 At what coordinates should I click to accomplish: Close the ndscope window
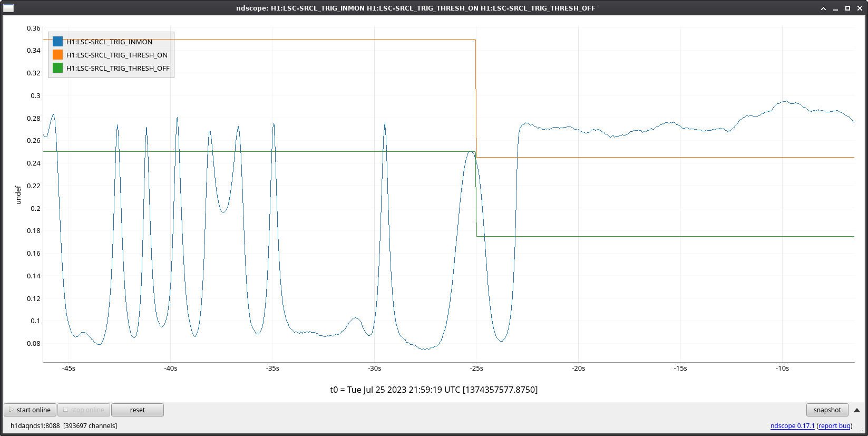(860, 8)
